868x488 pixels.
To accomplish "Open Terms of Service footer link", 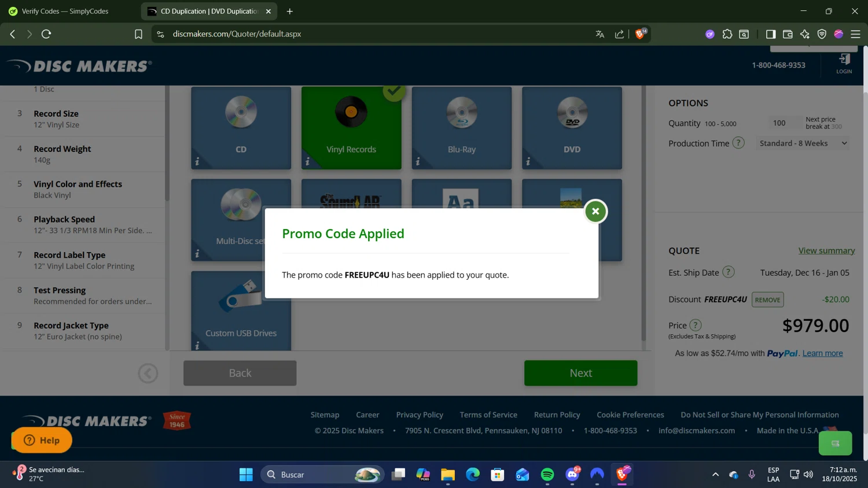I will (x=488, y=415).
